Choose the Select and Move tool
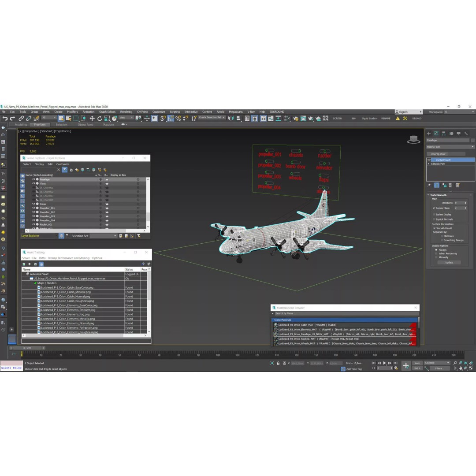Viewport: 476px width, 476px height. 92,119
